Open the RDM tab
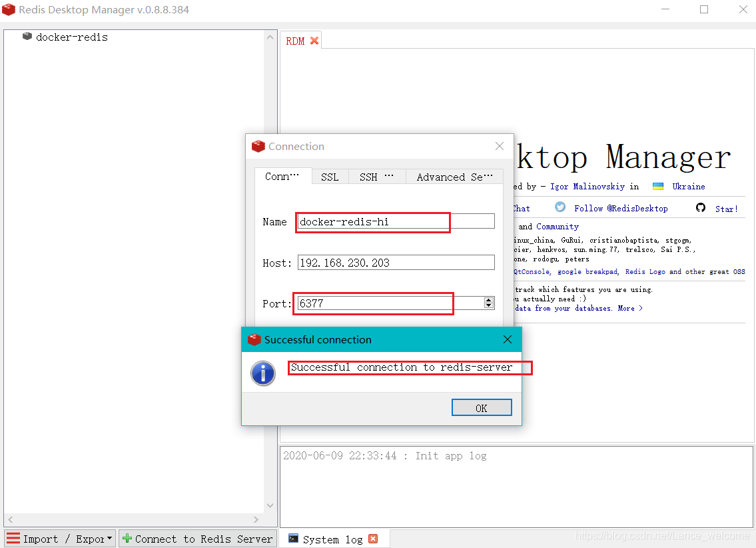 [295, 41]
